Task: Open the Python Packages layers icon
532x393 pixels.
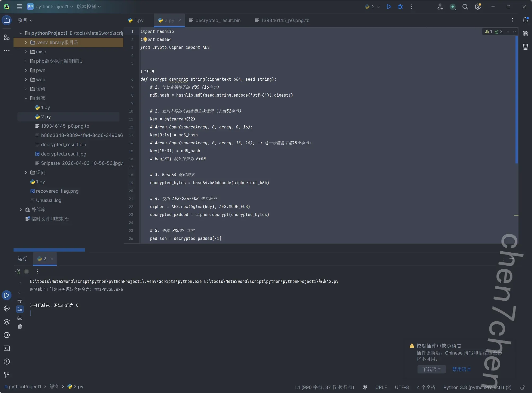Action: point(7,322)
